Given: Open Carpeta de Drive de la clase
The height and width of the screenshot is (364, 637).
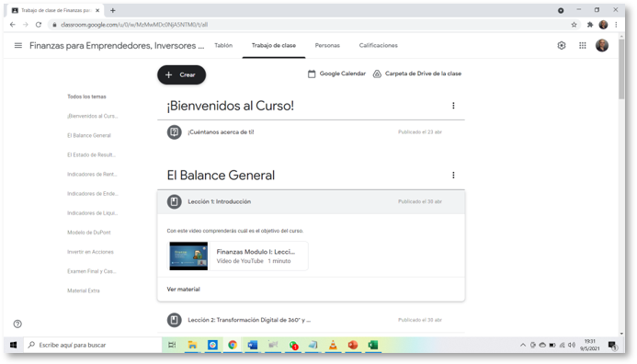Looking at the screenshot, I should point(423,74).
